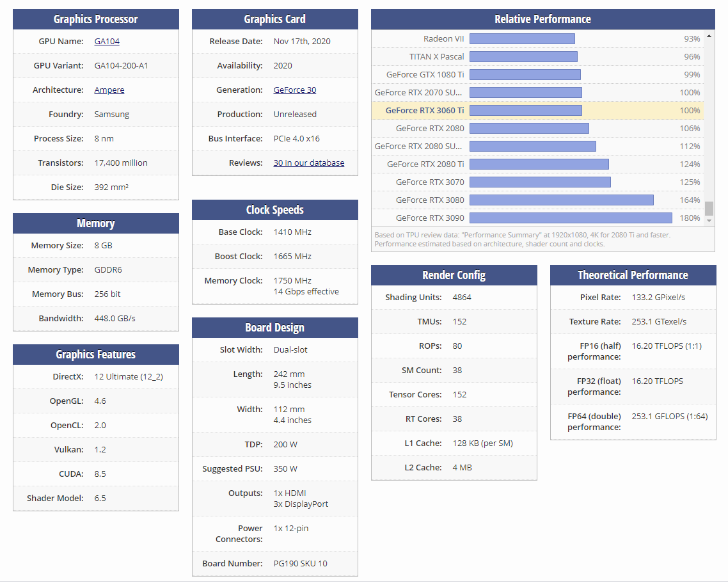
Task: Select the L1 cache value 128 KB (per SM)
Action: point(483,443)
